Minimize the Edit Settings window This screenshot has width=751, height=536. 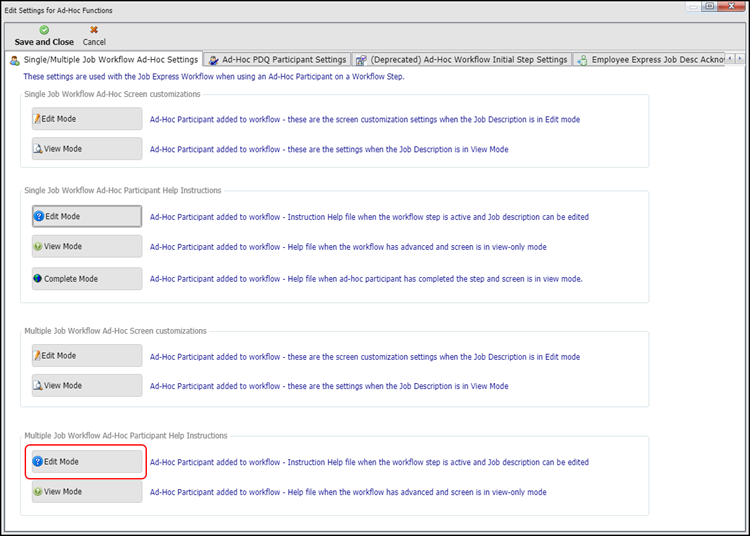coord(693,6)
